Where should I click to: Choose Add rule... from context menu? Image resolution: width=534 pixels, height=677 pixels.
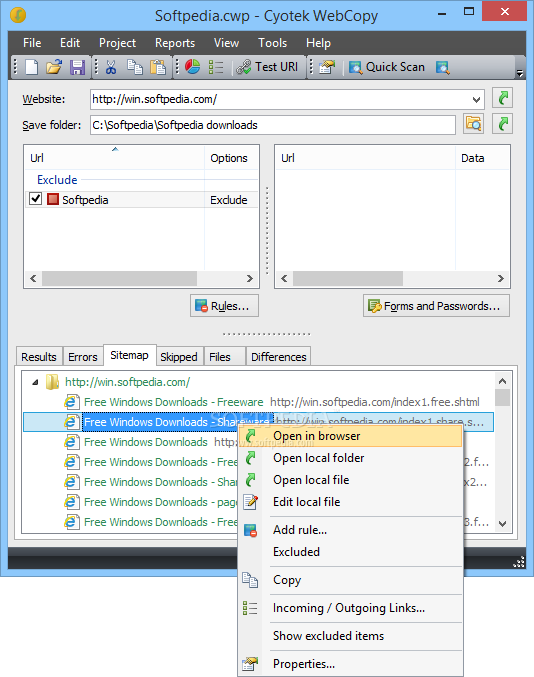[x=351, y=530]
